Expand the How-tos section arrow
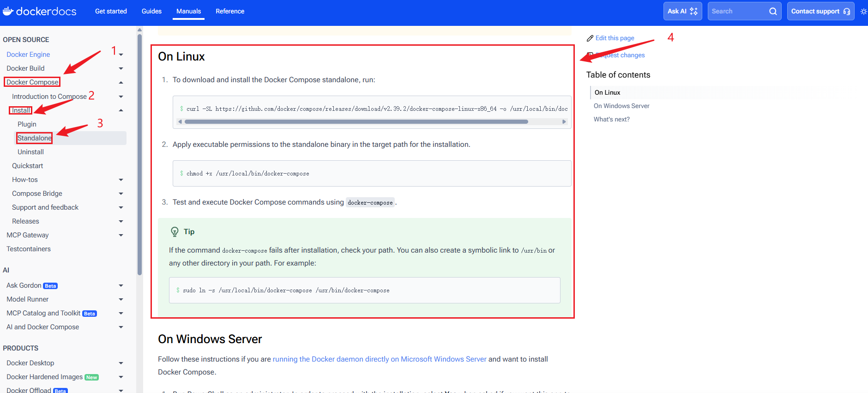 coord(121,180)
